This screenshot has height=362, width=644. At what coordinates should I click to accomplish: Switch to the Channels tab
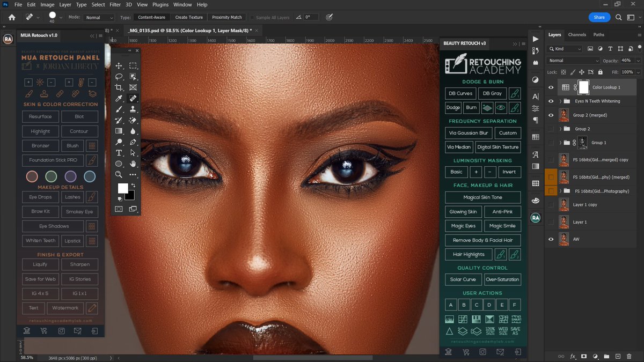[x=577, y=35]
